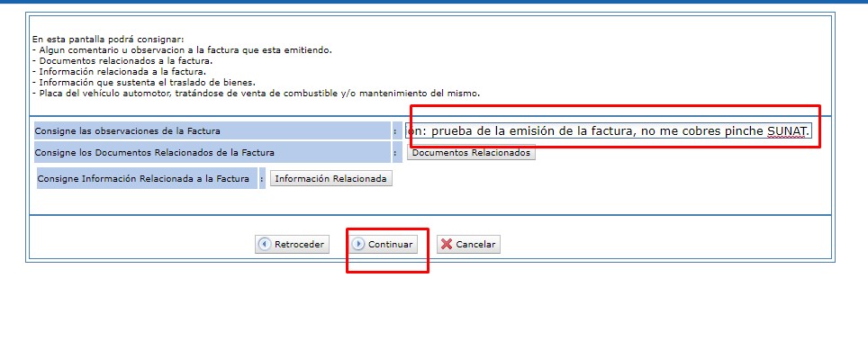Go back with the Retroceder button
The height and width of the screenshot is (341, 868).
pos(292,244)
